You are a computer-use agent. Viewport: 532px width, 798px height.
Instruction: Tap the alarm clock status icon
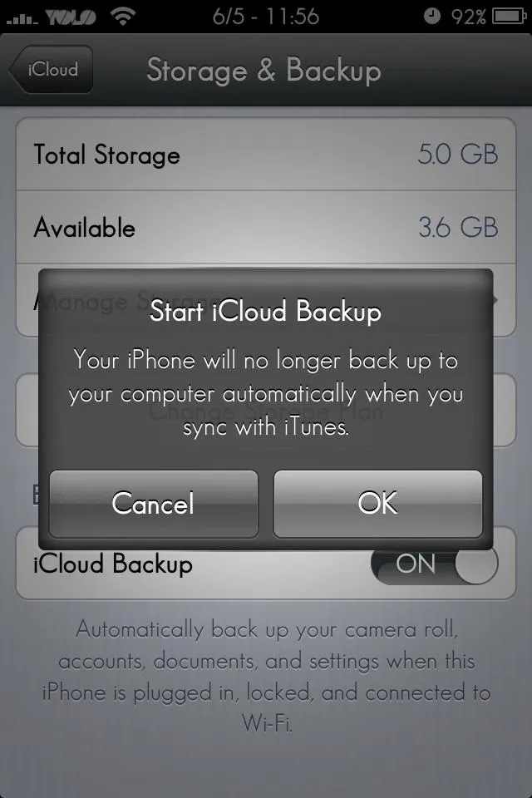[432, 17]
